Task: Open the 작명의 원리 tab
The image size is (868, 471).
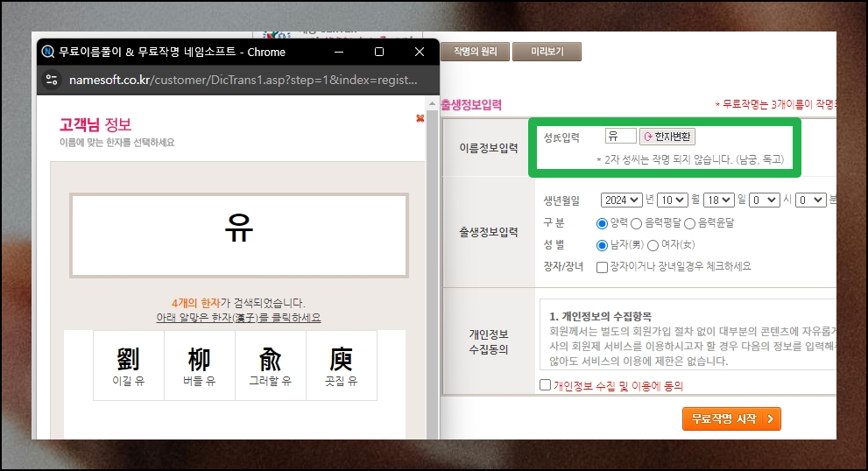Action: (x=475, y=52)
